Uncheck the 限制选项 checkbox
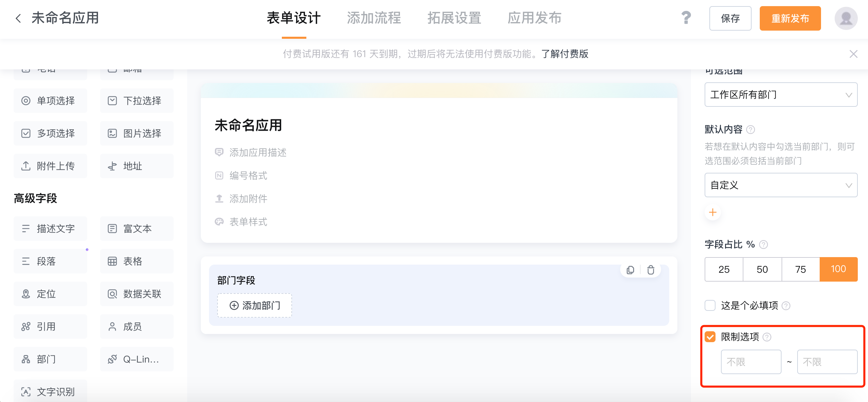The width and height of the screenshot is (868, 402). tap(710, 337)
